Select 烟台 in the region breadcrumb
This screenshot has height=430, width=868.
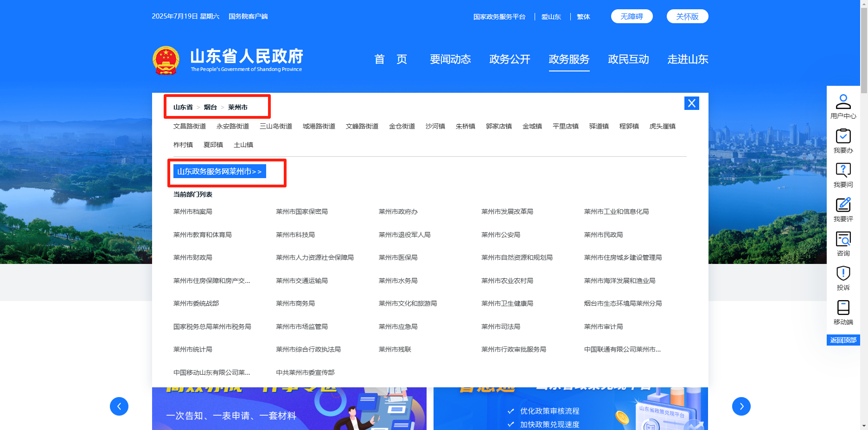[210, 107]
